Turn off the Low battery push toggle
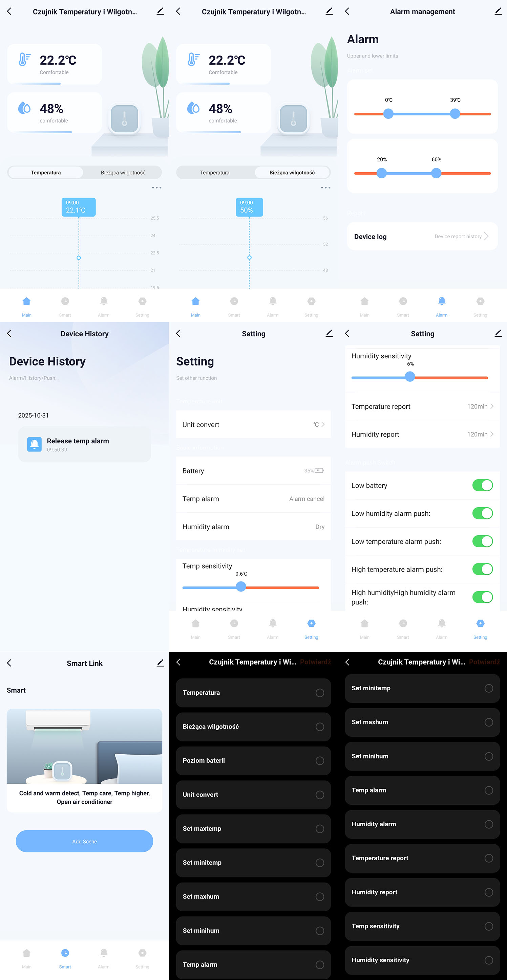Viewport: 507px width, 980px height. (482, 485)
